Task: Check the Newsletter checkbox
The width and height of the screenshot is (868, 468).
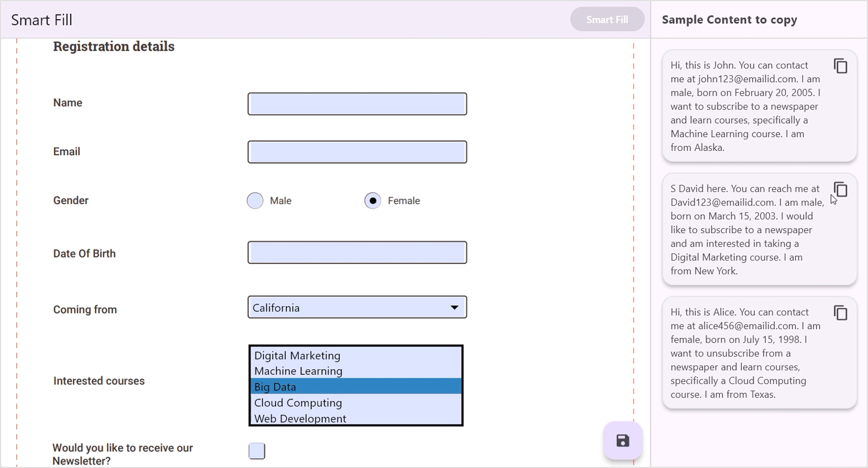Action: tap(257, 451)
